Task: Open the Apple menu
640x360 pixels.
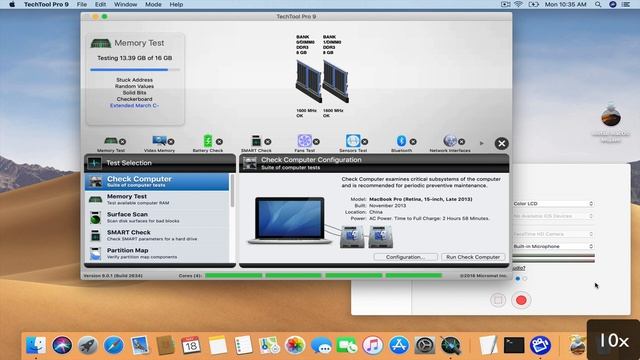Action: 12,4
